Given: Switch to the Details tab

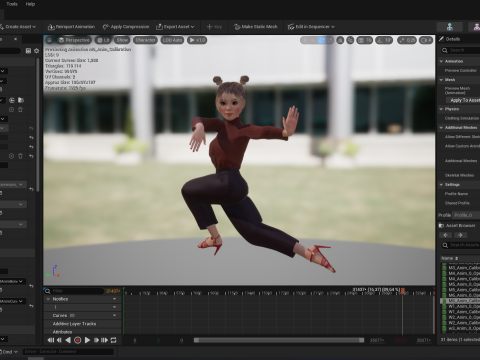Looking at the screenshot, I should [450, 39].
